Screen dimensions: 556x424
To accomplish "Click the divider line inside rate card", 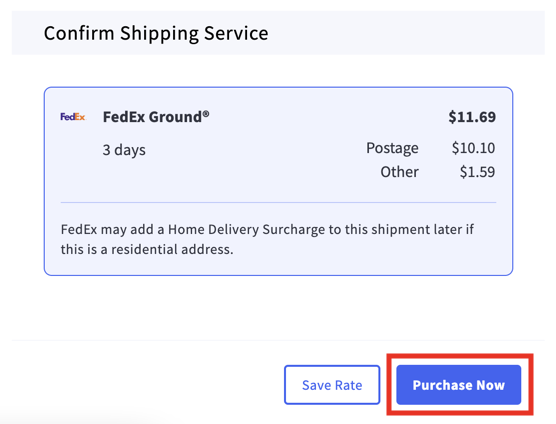I will pyautogui.click(x=278, y=202).
